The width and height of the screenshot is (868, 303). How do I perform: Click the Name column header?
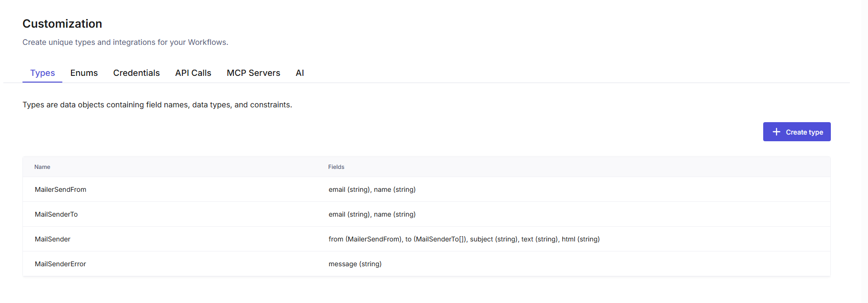(42, 167)
